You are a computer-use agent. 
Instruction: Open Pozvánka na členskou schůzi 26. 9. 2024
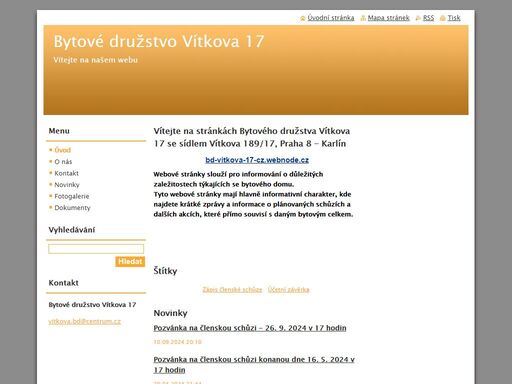250,328
